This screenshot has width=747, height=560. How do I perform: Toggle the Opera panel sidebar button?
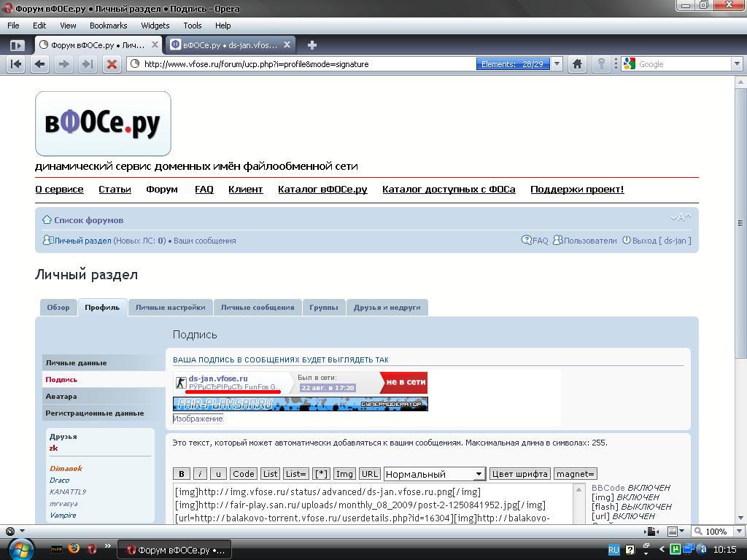point(17,44)
